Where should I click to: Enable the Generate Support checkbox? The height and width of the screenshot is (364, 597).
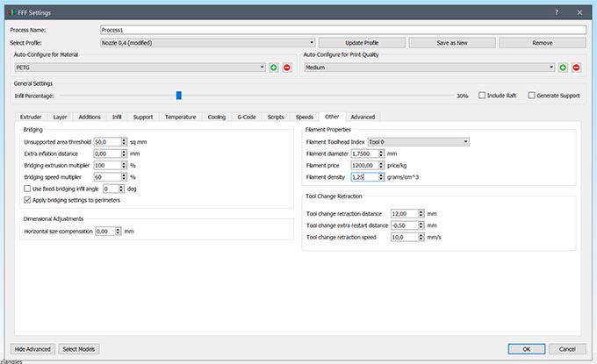click(531, 95)
